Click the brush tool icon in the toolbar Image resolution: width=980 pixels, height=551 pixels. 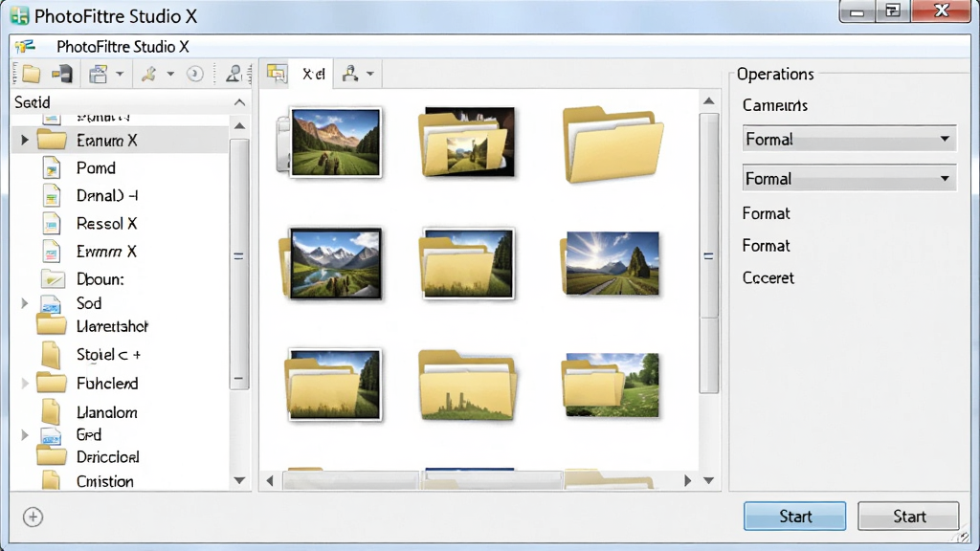148,75
